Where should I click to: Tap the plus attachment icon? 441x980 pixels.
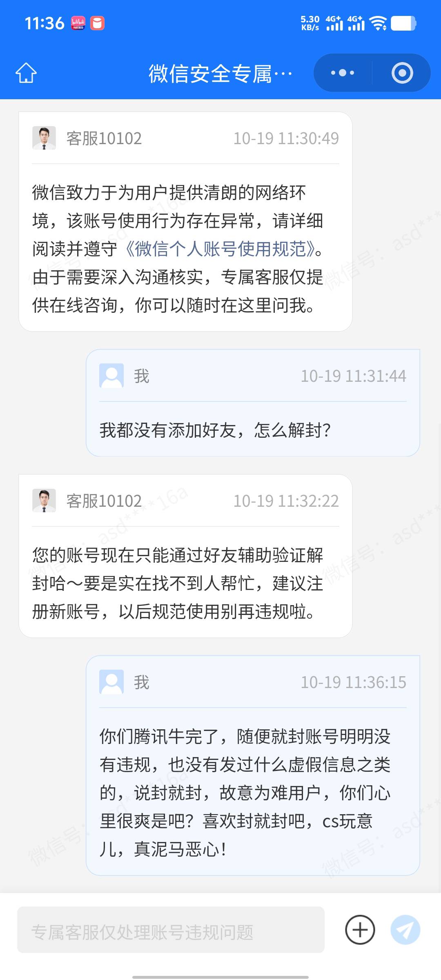[x=360, y=930]
